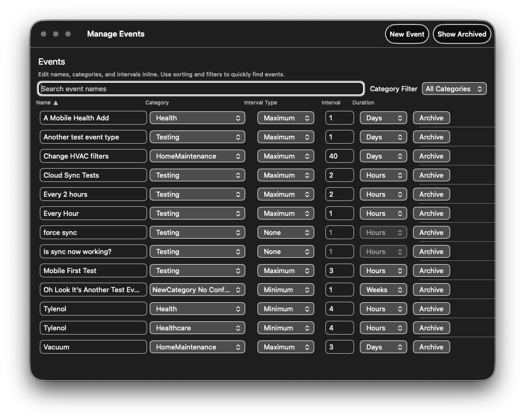Change interval type for "Cloud Sync Tests"

coord(286,175)
